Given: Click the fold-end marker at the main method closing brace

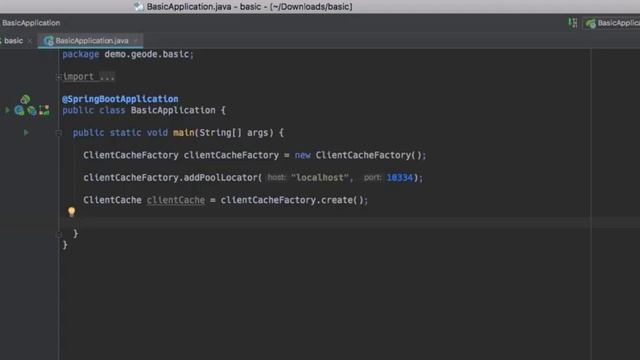Looking at the screenshot, I should coord(58,234).
